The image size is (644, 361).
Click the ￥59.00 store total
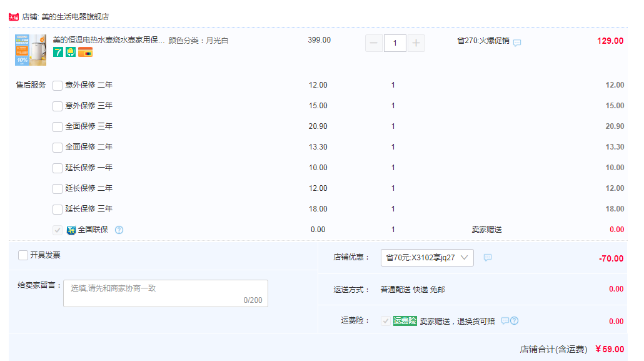point(610,349)
